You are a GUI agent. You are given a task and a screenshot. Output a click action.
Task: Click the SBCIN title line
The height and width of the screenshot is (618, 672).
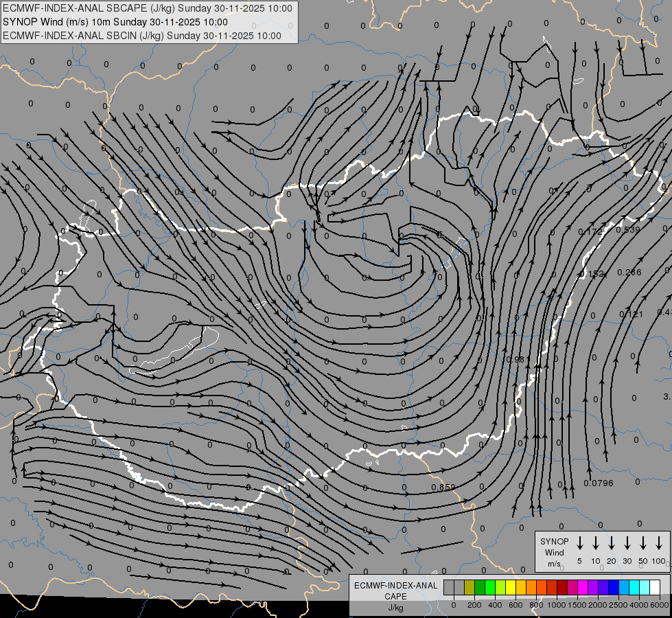click(142, 36)
